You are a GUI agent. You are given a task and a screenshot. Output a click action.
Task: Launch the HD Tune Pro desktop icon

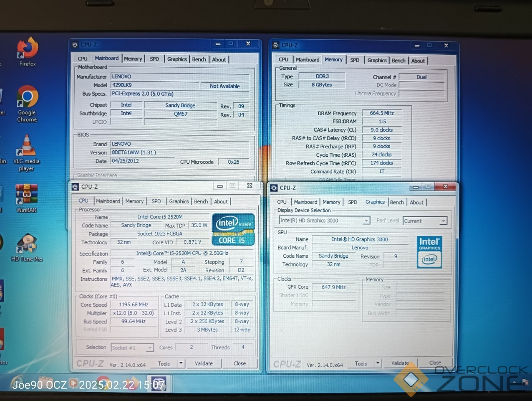pyautogui.click(x=27, y=247)
